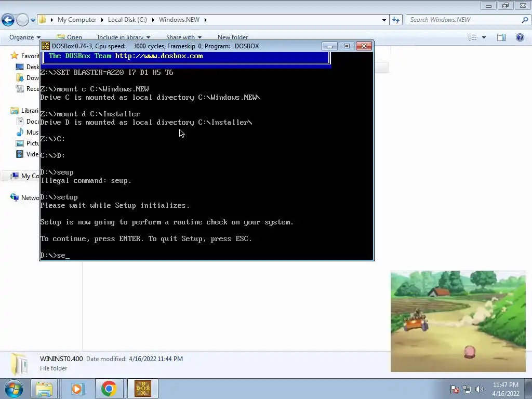Viewport: 532px width, 399px height.
Task: Click the Action Center flag tray icon
Action: coord(455,389)
